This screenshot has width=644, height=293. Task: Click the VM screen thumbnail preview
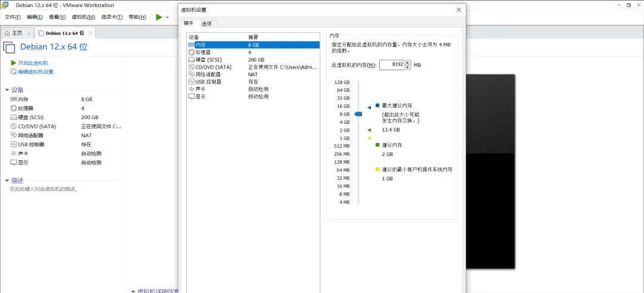[x=490, y=172]
